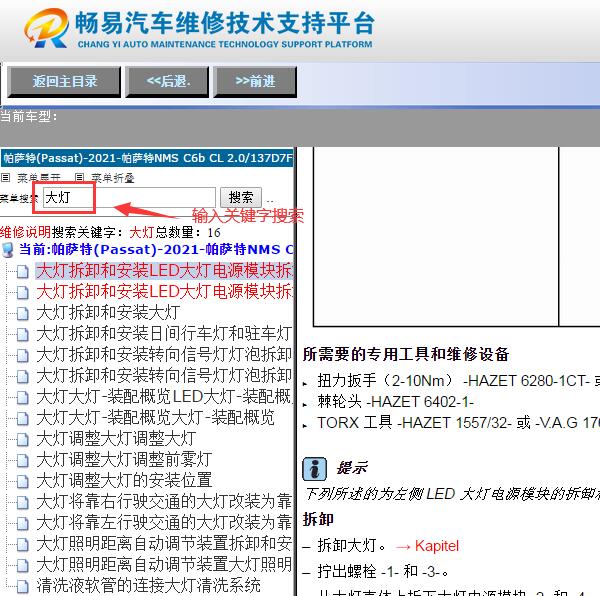Open the second red 大灯拆卸和安装LED大灯电源模块 entry

tap(165, 291)
